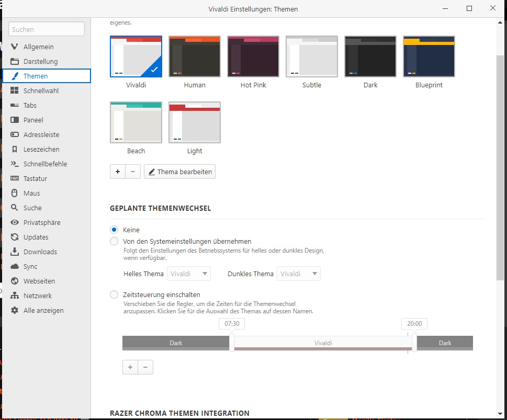Click the 20:00 time label

[x=414, y=324]
